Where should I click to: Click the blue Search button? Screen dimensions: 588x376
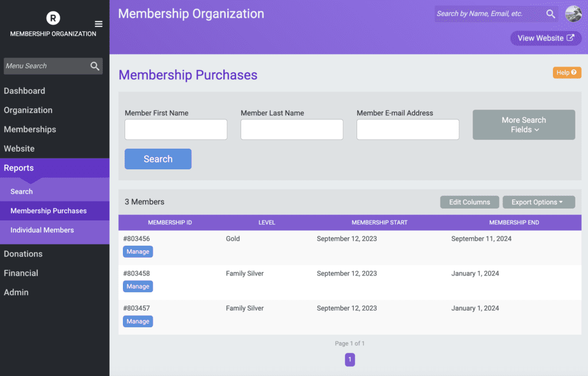[x=158, y=159]
